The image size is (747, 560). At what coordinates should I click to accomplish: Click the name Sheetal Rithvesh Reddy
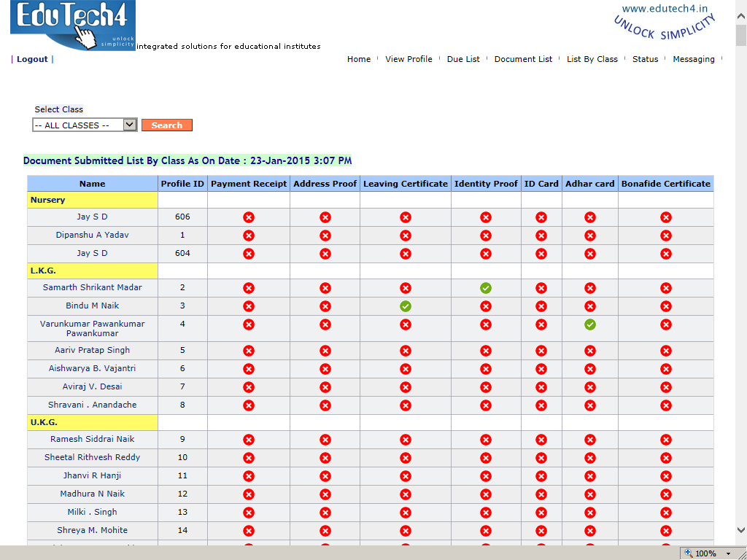93,457
